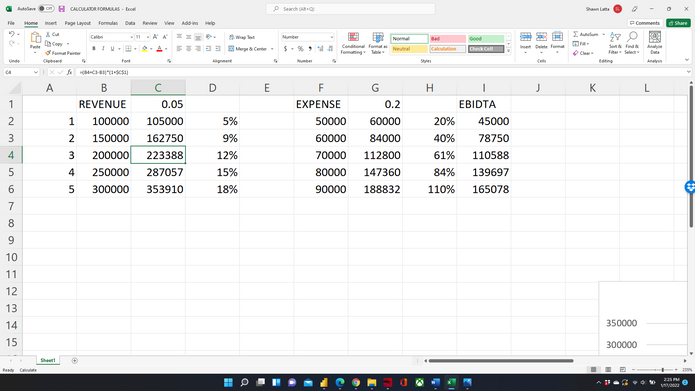This screenshot has height=391, width=695.
Task: Click the Decrease Decimal icon
Action: [330, 49]
